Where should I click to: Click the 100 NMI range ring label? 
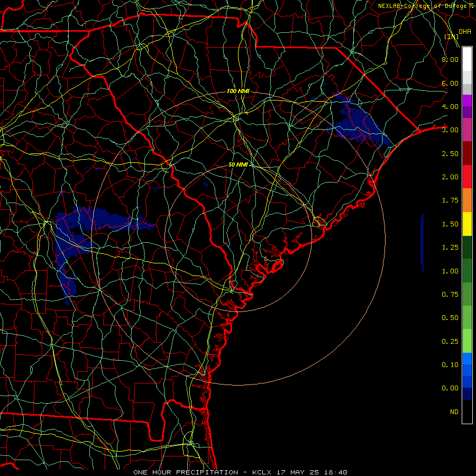pyautogui.click(x=238, y=91)
